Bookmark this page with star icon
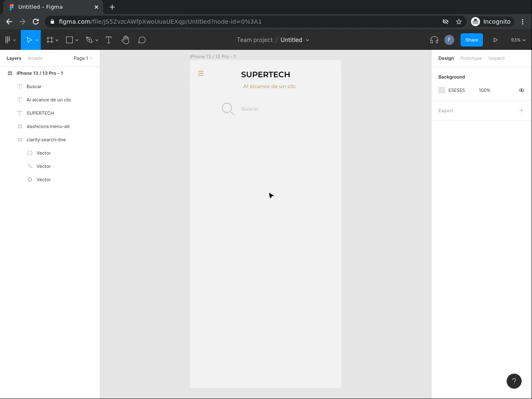 click(x=459, y=22)
